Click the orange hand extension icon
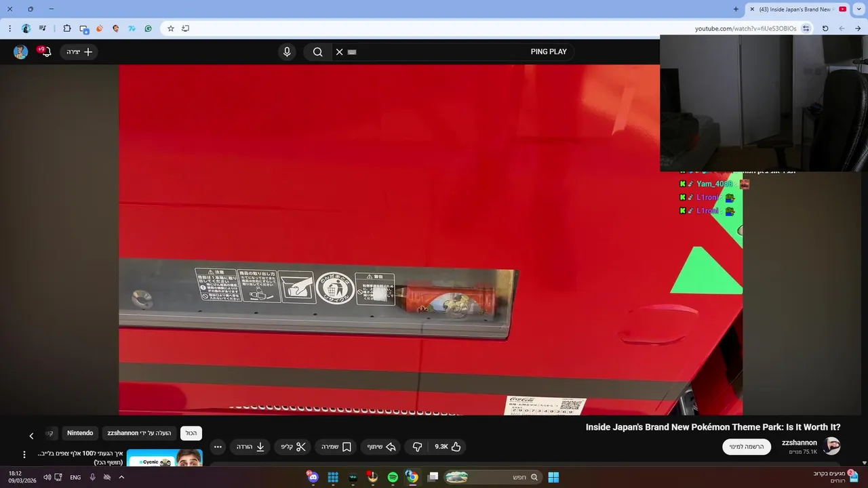This screenshot has width=868, height=488. [x=100, y=28]
